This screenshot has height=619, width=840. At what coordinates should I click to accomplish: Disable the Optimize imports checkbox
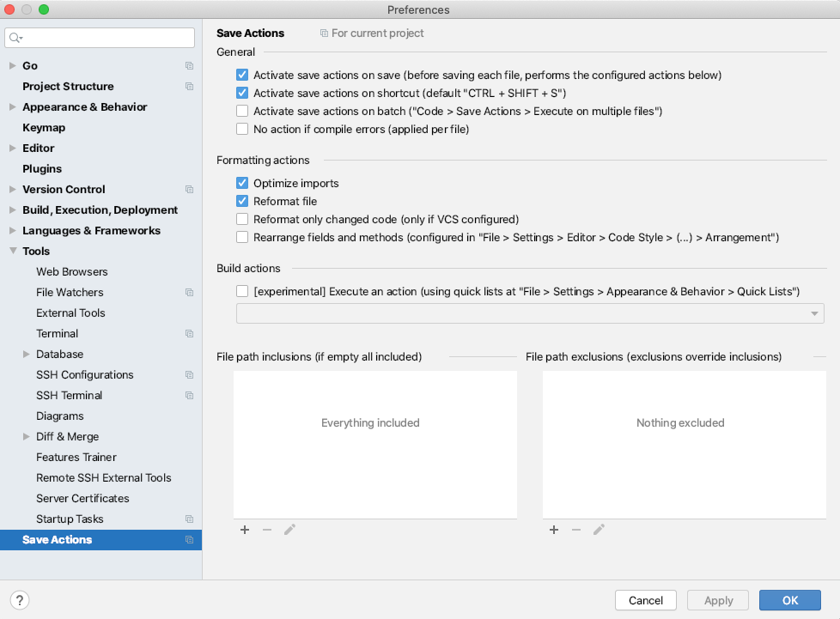tap(242, 183)
